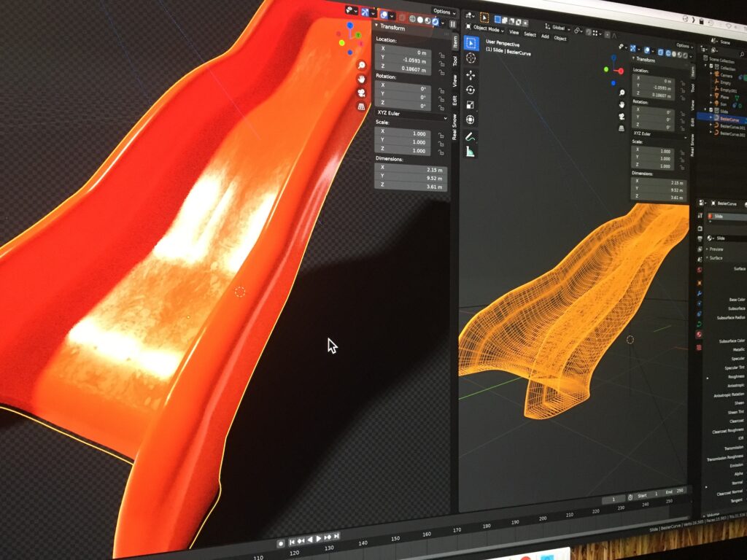Click the End frame field in timeline
Image resolution: width=747 pixels, height=560 pixels.
pos(673,491)
